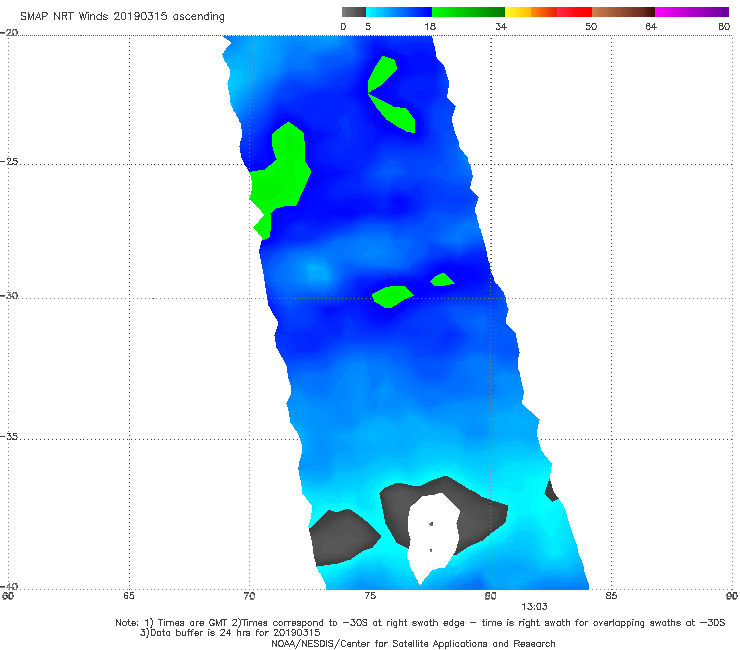Viewport: 740px width, 650px height.
Task: Click the latitude label '-25'
Action: click(9, 161)
